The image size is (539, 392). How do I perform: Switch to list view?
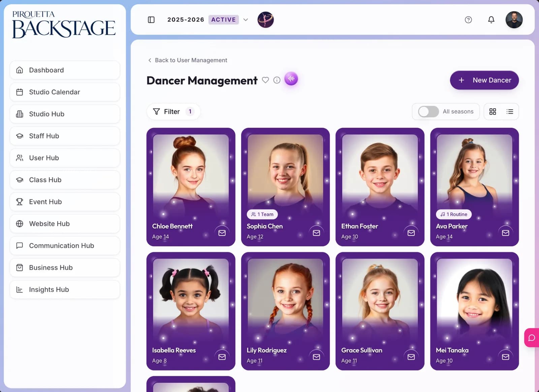510,112
